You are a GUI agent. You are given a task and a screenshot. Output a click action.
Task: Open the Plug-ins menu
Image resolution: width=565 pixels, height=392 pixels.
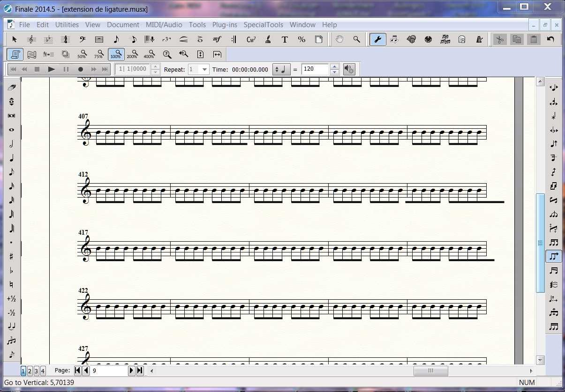[x=225, y=25]
